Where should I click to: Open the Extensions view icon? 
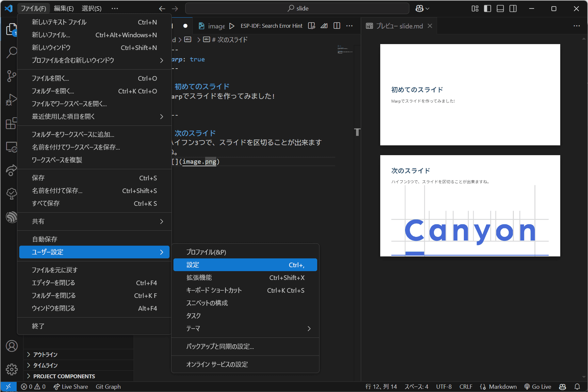click(x=11, y=123)
